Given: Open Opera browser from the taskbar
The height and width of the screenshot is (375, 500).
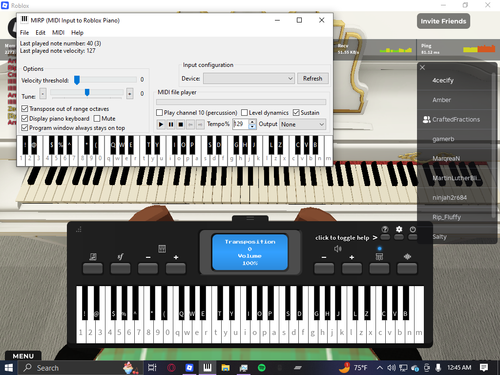Looking at the screenshot, I should (171, 368).
